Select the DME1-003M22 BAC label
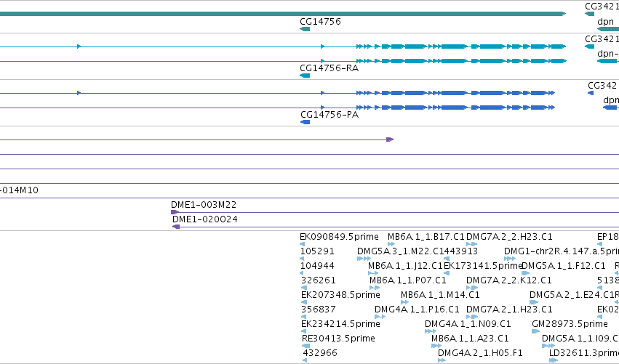The height and width of the screenshot is (364, 619). (x=204, y=205)
